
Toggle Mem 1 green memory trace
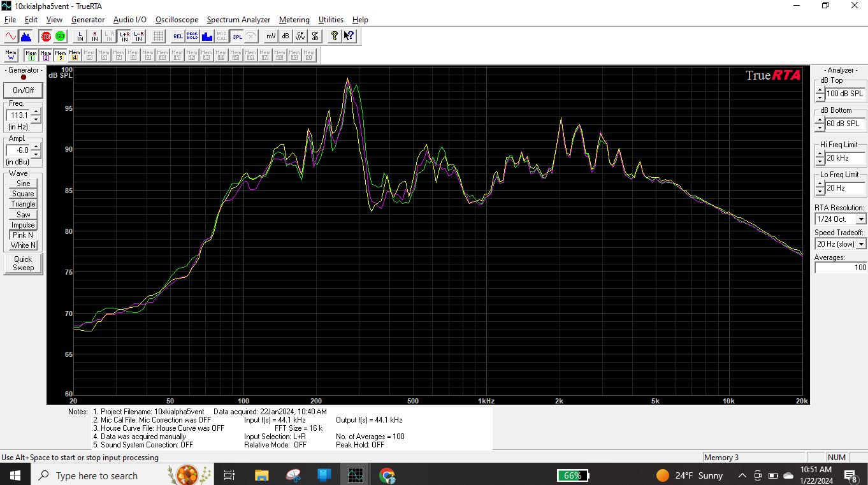coord(31,55)
